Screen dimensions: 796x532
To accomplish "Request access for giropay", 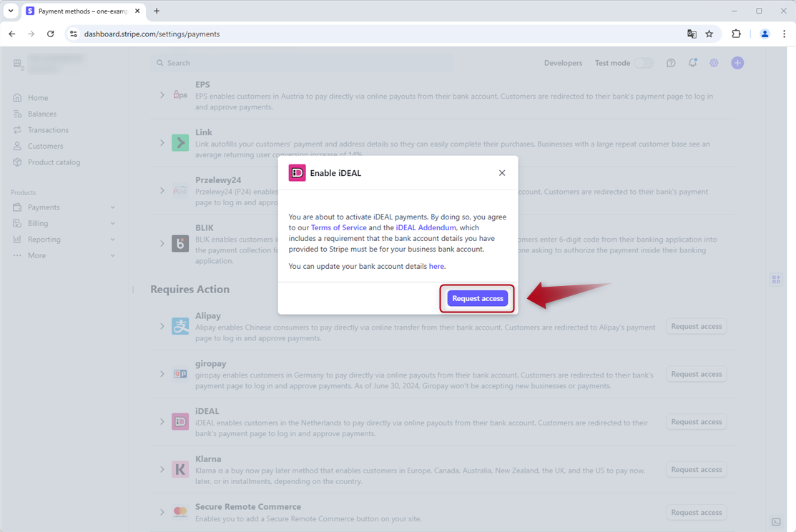I will (x=697, y=374).
